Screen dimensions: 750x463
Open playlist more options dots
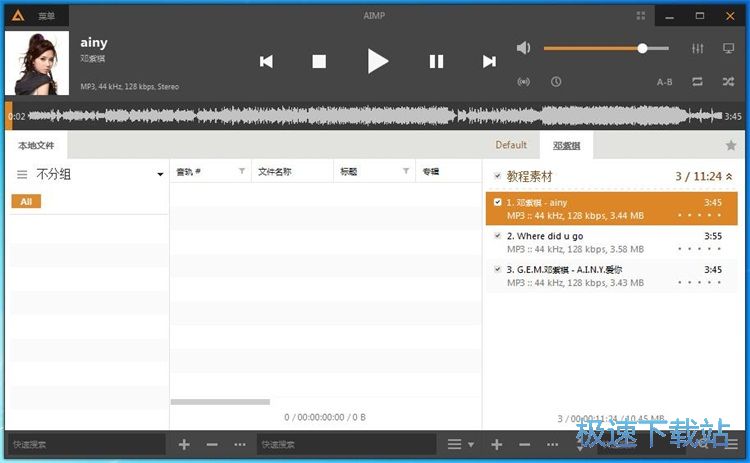point(552,445)
